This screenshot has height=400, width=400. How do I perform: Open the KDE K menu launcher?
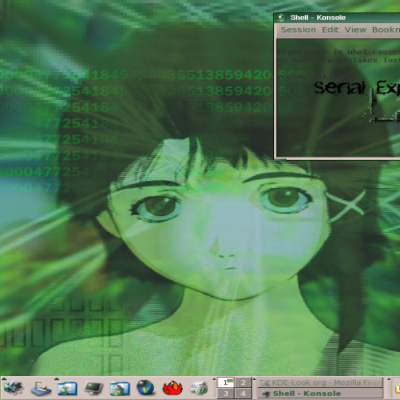click(x=13, y=388)
